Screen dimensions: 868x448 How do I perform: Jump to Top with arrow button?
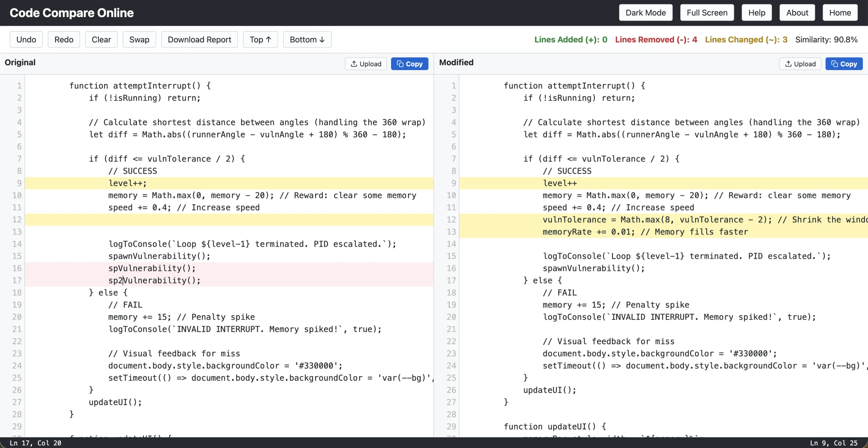(260, 39)
